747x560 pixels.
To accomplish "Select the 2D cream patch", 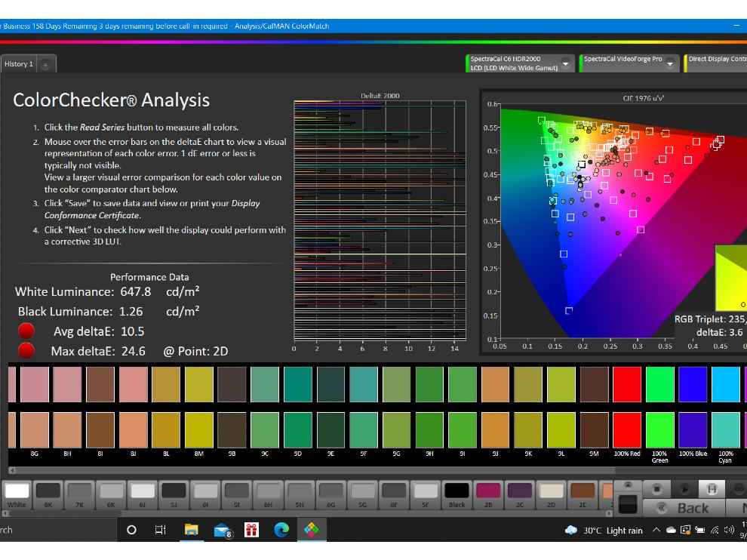I will point(551,495).
